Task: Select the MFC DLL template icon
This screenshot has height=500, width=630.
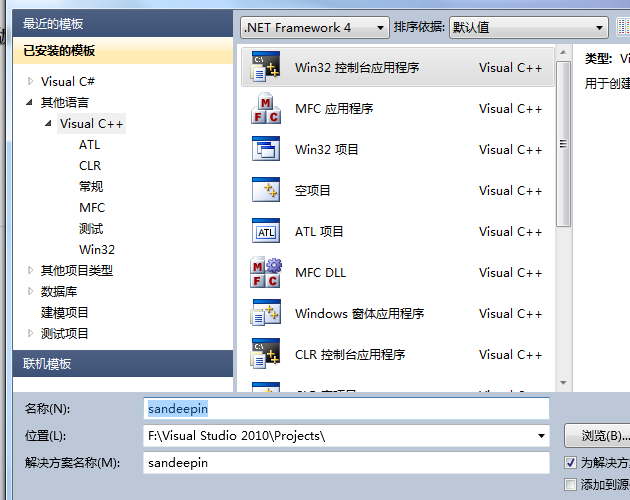Action: [266, 273]
